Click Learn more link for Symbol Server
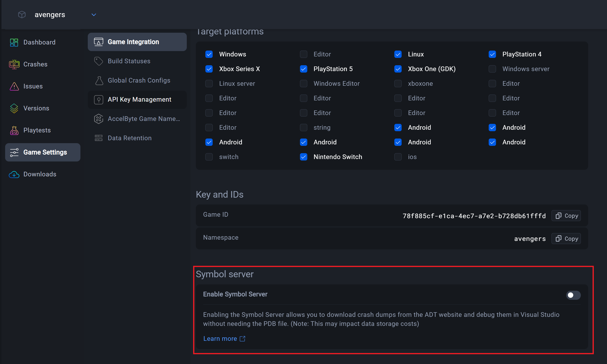The image size is (607, 364). pyautogui.click(x=221, y=338)
